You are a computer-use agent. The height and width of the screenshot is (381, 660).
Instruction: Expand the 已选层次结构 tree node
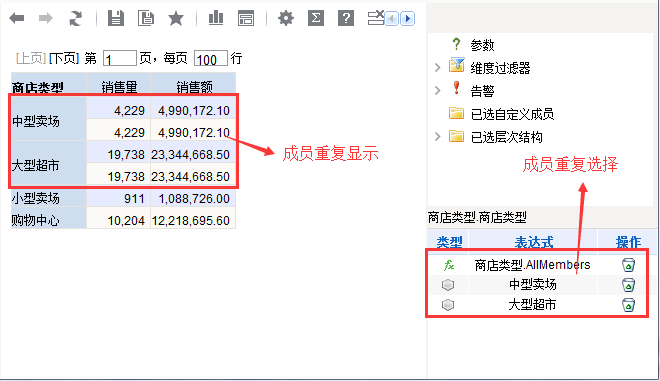(437, 136)
